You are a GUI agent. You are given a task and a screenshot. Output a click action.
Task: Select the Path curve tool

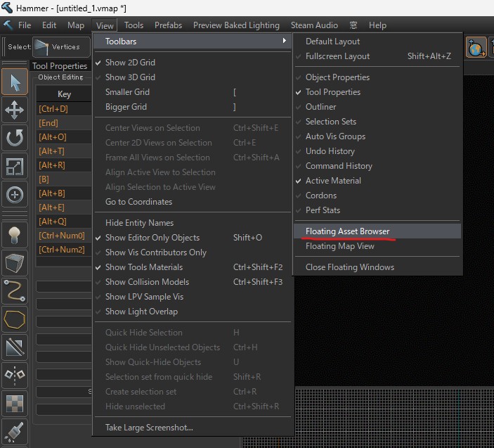tap(15, 291)
